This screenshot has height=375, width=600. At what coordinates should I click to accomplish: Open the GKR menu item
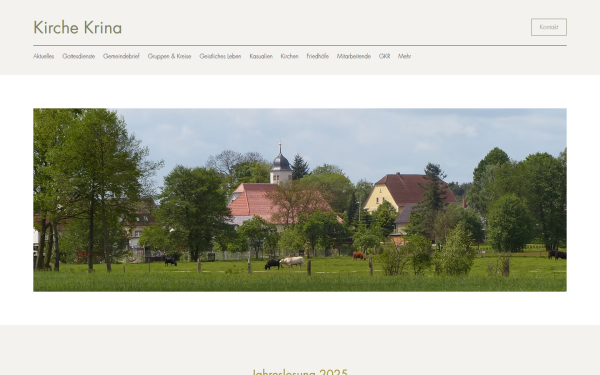click(384, 56)
